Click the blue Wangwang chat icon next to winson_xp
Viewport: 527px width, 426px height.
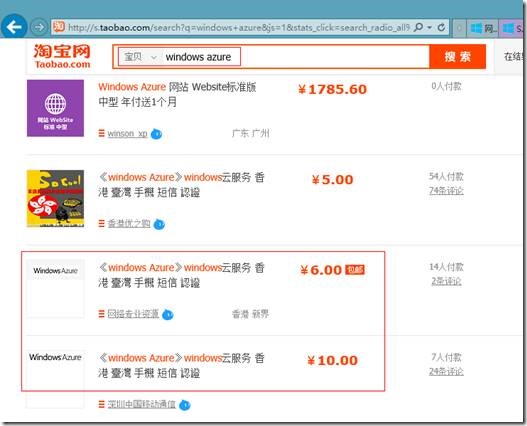157,134
